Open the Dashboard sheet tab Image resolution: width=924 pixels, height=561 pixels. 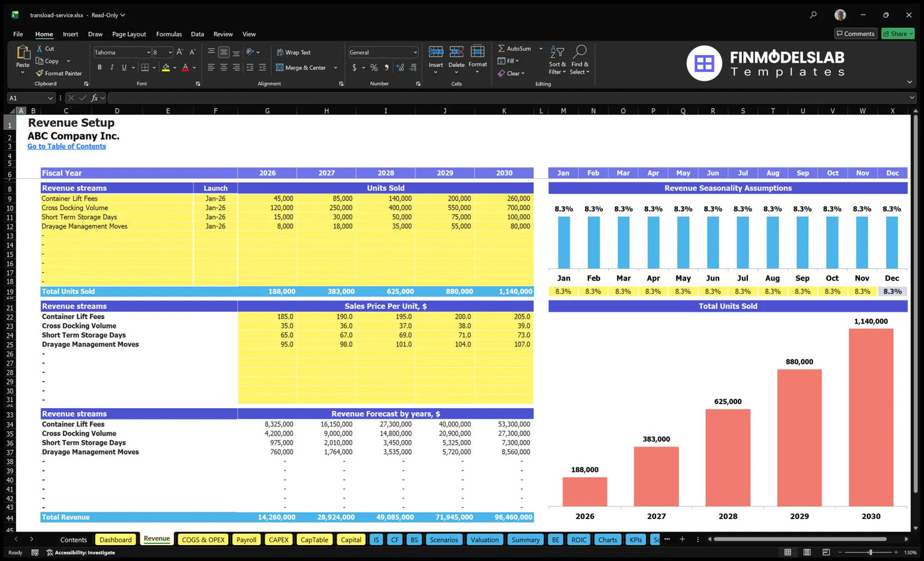pos(116,540)
